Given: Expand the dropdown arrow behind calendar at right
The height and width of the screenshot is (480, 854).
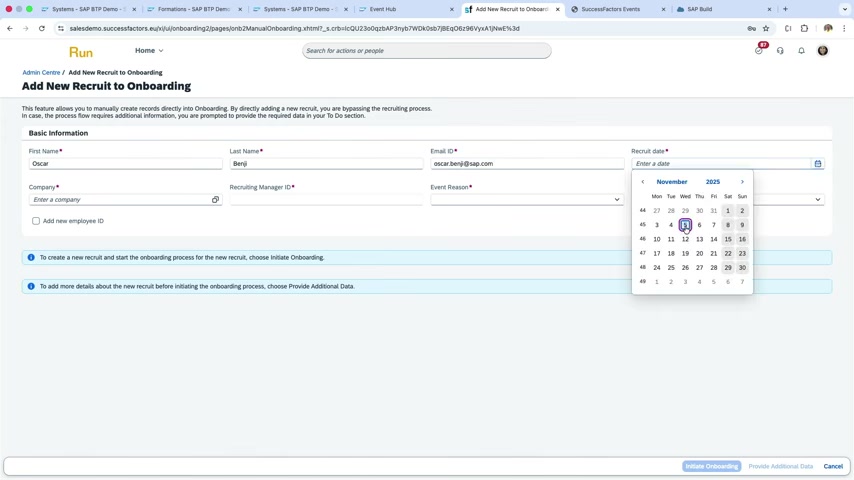Looking at the screenshot, I should click(x=818, y=199).
